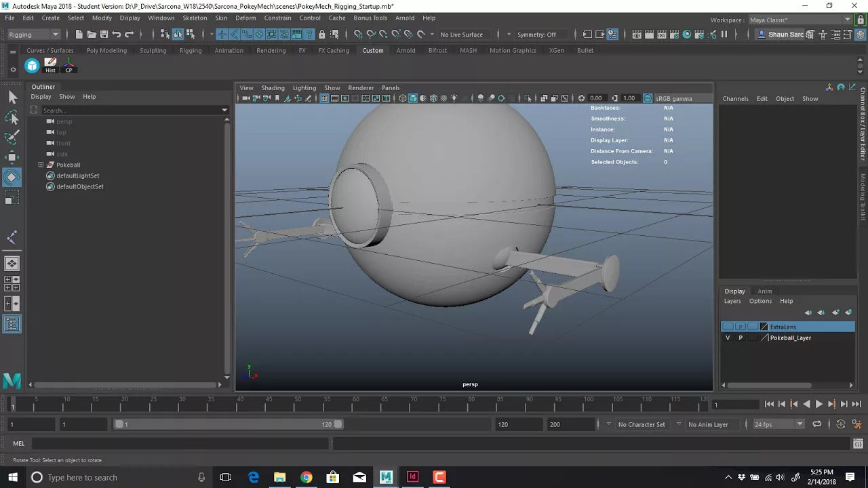The image size is (868, 488).
Task: Activate the Rotate tool in toolbox
Action: 12,178
